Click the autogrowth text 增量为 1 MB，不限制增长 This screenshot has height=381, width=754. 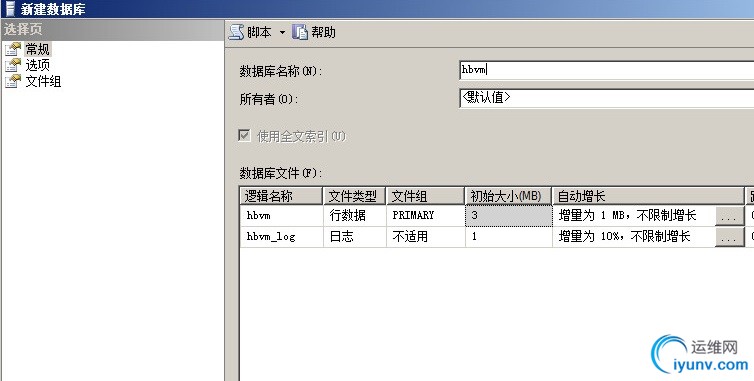(628, 216)
